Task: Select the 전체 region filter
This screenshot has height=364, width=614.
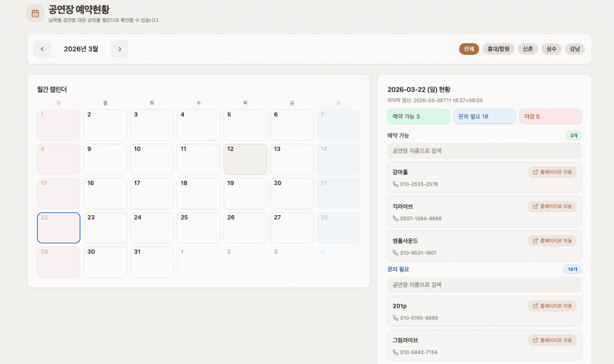Action: 469,49
